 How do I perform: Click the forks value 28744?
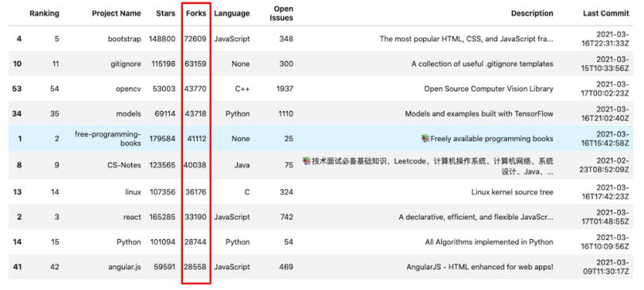point(196,242)
